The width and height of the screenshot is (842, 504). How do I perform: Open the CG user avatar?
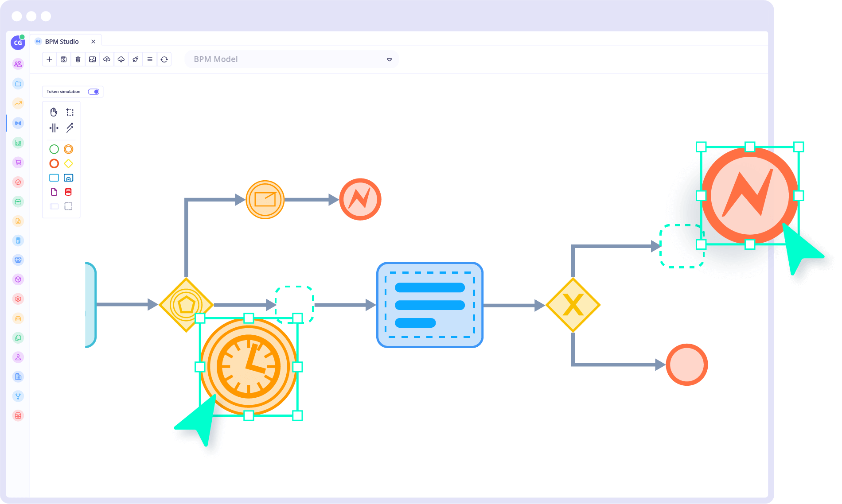(x=18, y=43)
